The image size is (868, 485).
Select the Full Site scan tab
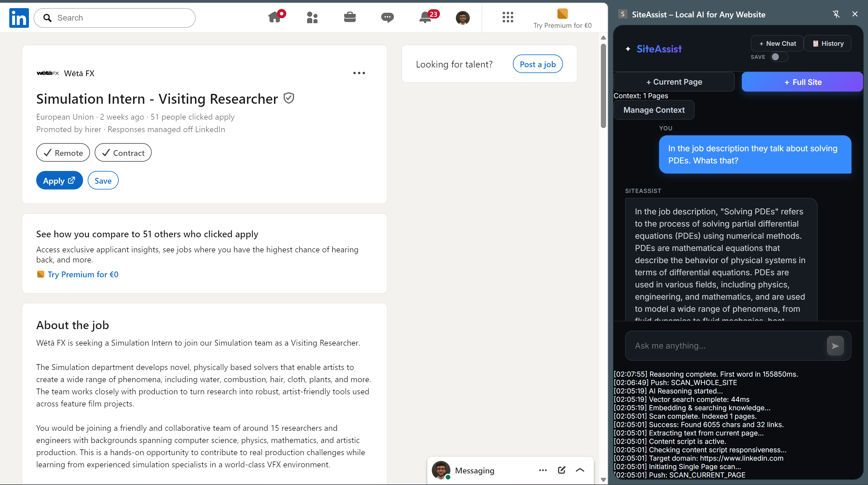click(802, 82)
